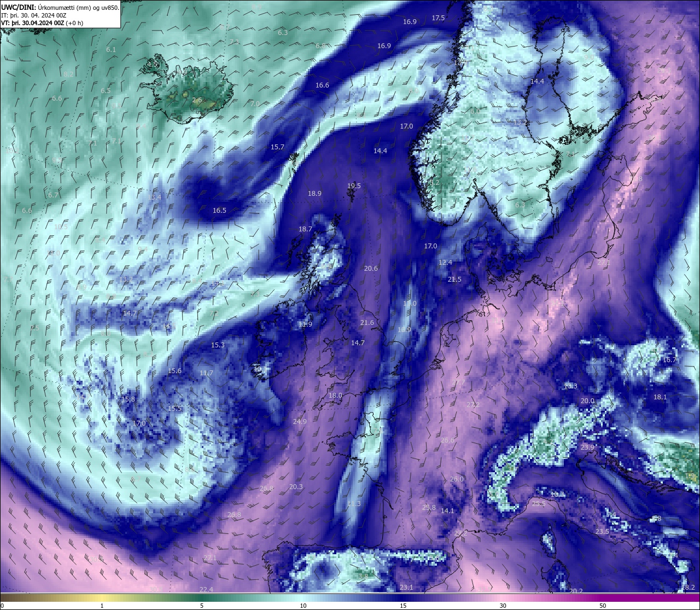Screen dimensions: 700x610
Task: Click the 18.2 value on the map
Action: [x=688, y=588]
